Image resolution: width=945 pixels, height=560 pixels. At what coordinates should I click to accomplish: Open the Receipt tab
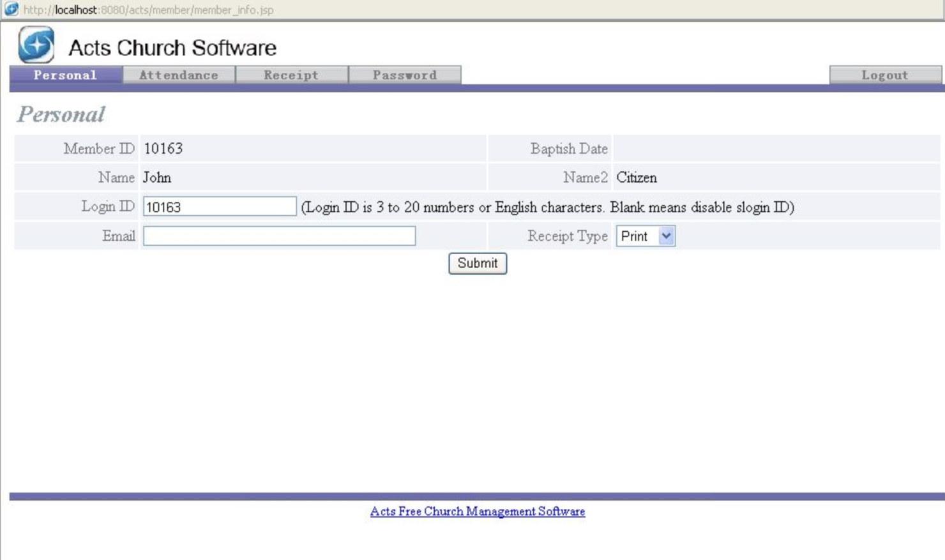click(x=291, y=75)
